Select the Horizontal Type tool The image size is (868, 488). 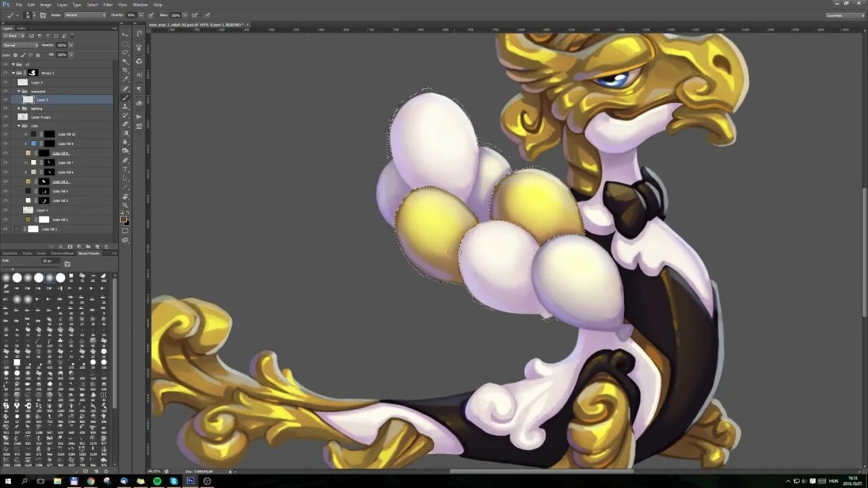coord(125,169)
